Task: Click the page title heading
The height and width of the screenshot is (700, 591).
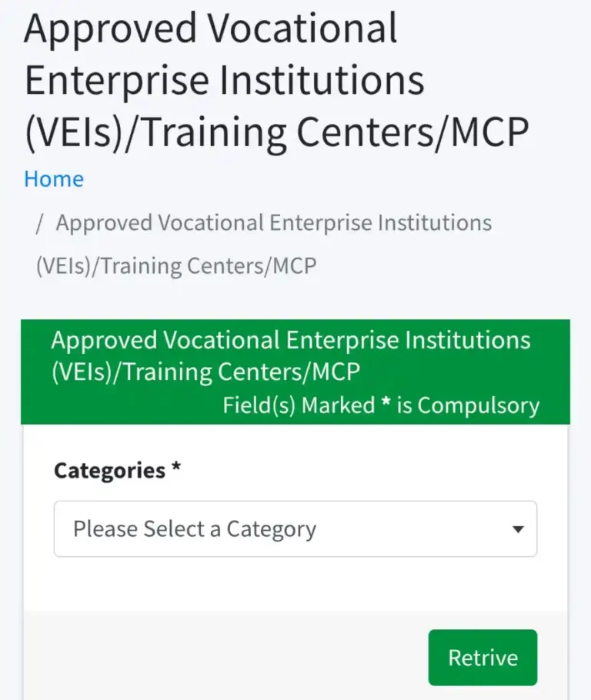Action: click(x=277, y=79)
